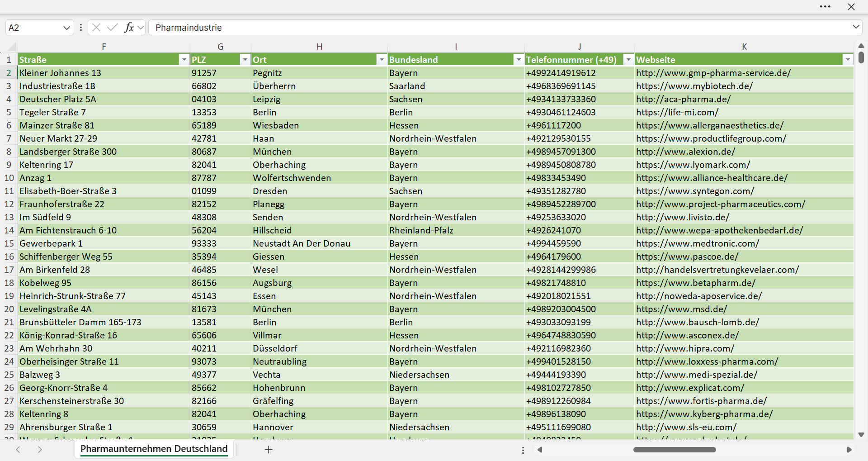Open link https://www.medtronic.com/
Viewport: 868px width, 461px height.
coord(698,243)
